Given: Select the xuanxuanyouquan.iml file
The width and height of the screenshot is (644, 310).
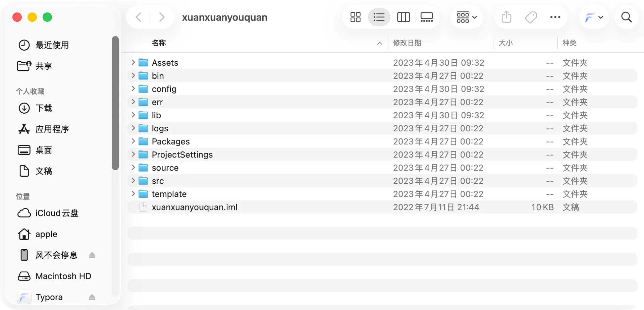Looking at the screenshot, I should coord(382,207).
